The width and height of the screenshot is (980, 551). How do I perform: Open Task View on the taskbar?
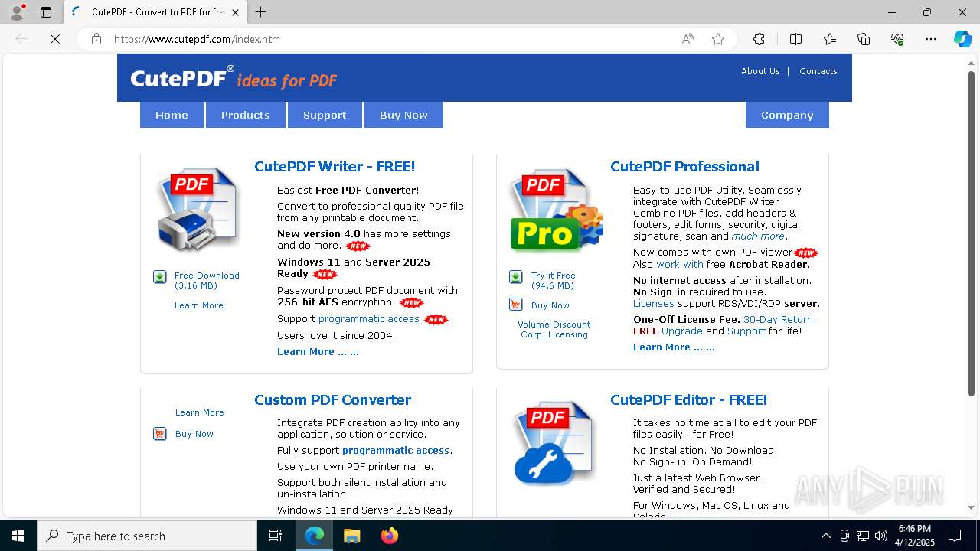[276, 536]
